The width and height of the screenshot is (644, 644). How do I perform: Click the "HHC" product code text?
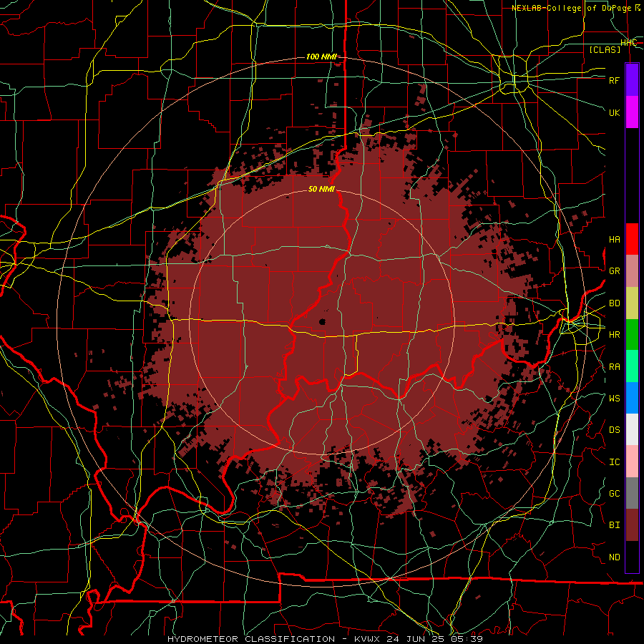(x=628, y=43)
